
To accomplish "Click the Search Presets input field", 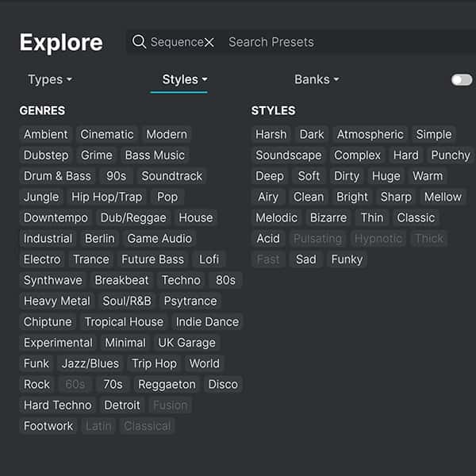I will tap(317, 42).
